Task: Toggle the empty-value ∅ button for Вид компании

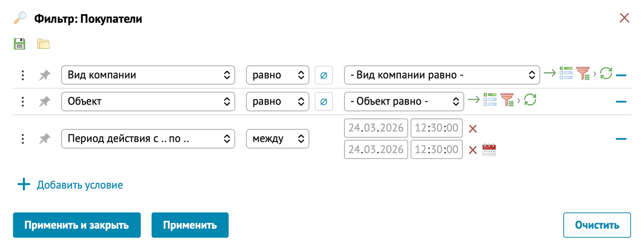Action: (323, 75)
